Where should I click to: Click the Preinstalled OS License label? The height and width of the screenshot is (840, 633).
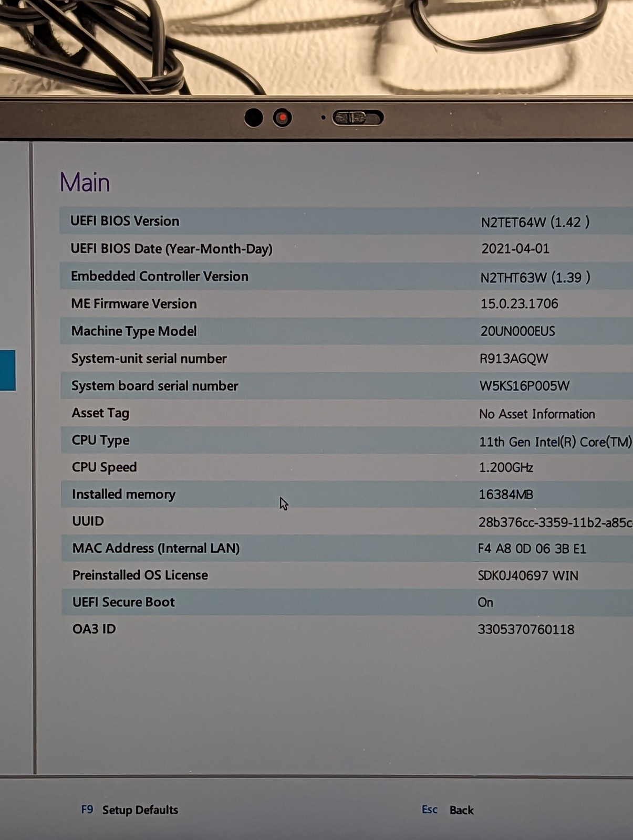(x=140, y=575)
